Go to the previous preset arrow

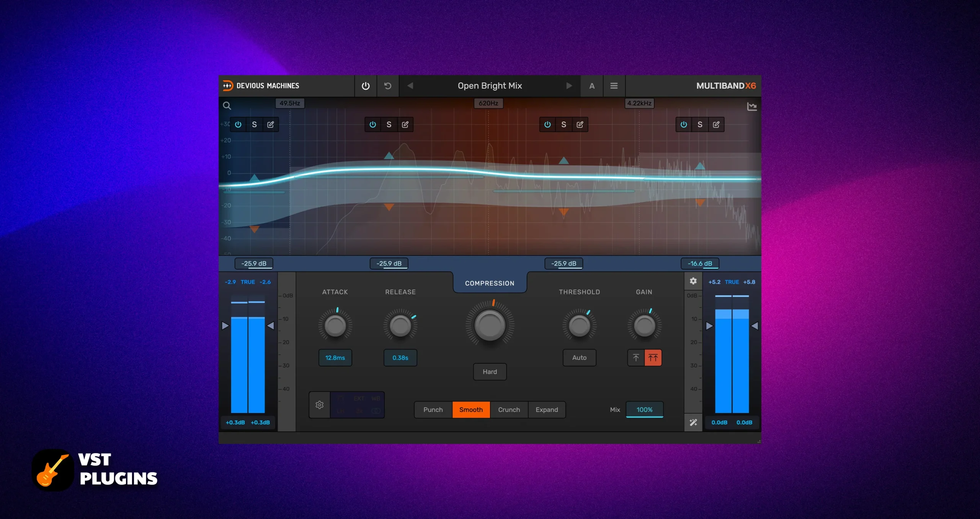(x=410, y=86)
